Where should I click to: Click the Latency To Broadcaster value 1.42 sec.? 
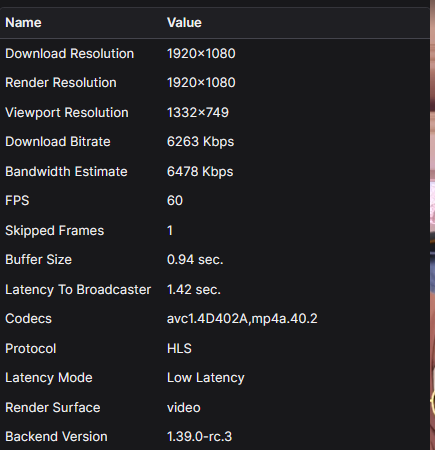click(x=194, y=290)
